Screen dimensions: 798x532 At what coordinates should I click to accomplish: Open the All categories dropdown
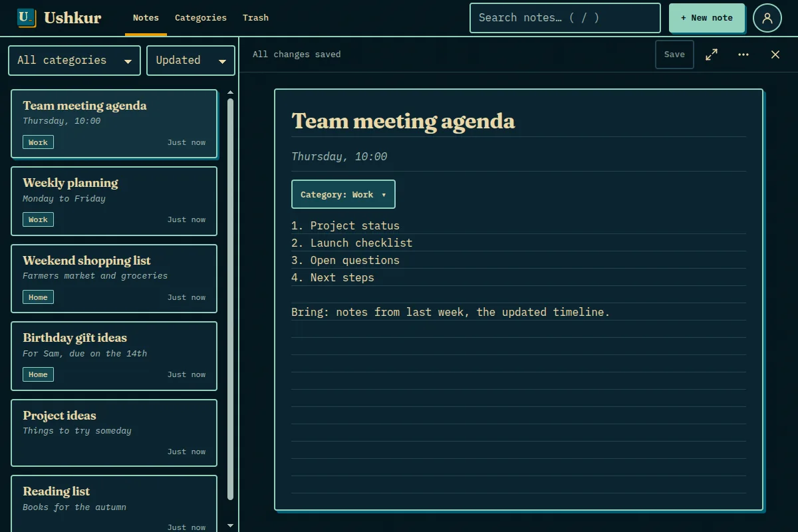point(74,61)
